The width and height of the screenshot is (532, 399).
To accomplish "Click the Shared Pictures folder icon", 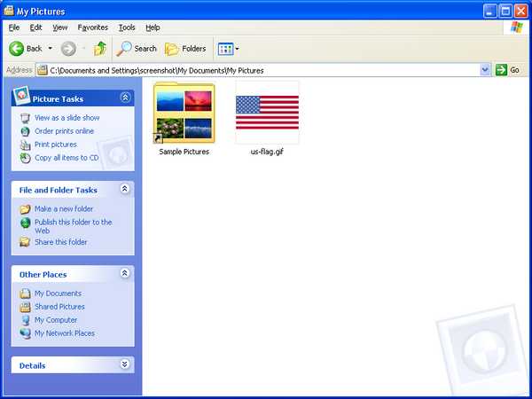I will click(x=25, y=307).
